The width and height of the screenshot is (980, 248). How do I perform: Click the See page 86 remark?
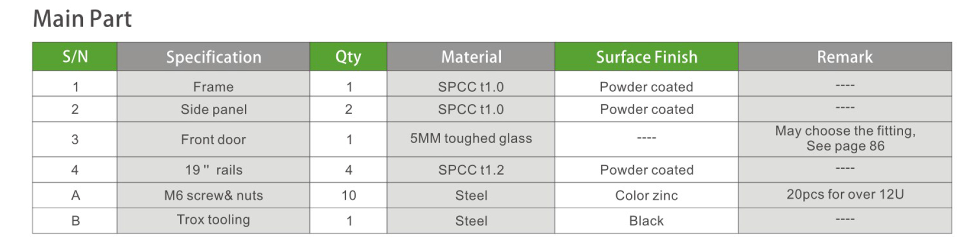845,146
